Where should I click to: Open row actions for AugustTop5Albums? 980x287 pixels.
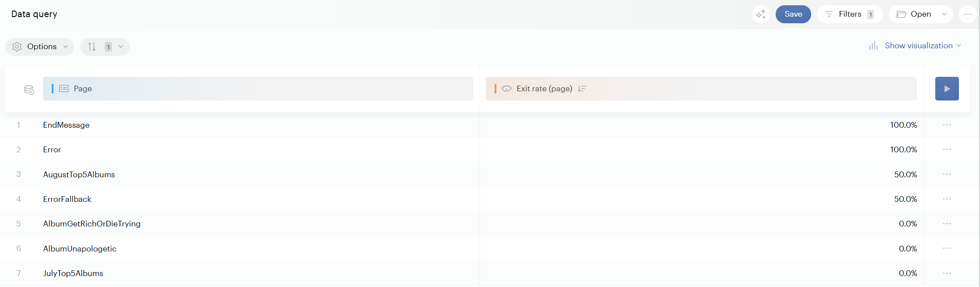click(x=947, y=174)
